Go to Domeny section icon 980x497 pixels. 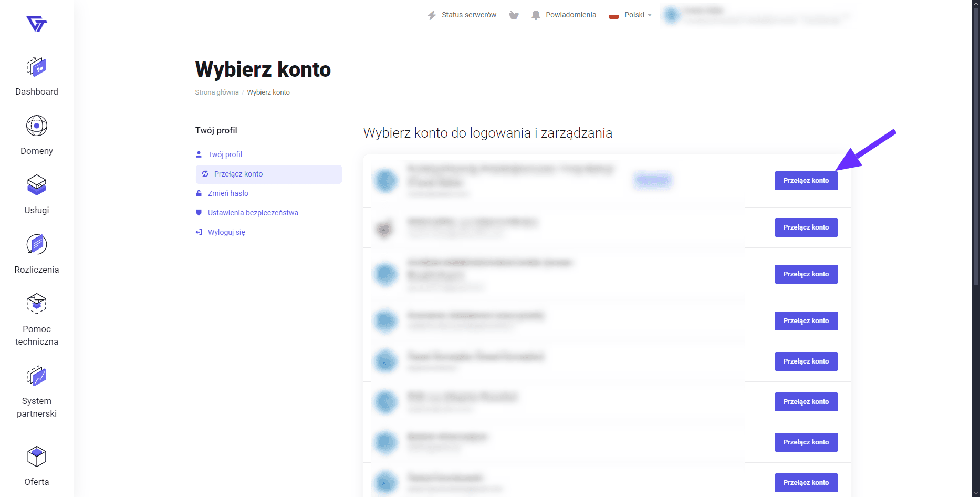(x=37, y=126)
